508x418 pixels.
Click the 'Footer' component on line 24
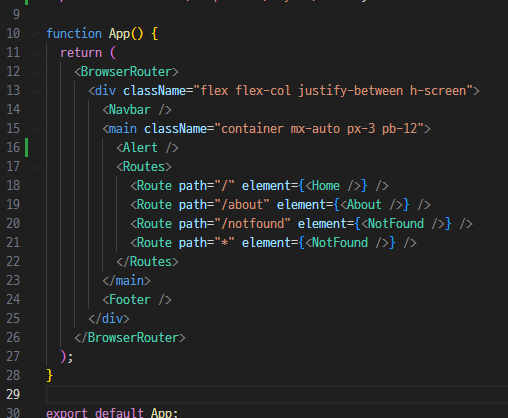[130, 300]
